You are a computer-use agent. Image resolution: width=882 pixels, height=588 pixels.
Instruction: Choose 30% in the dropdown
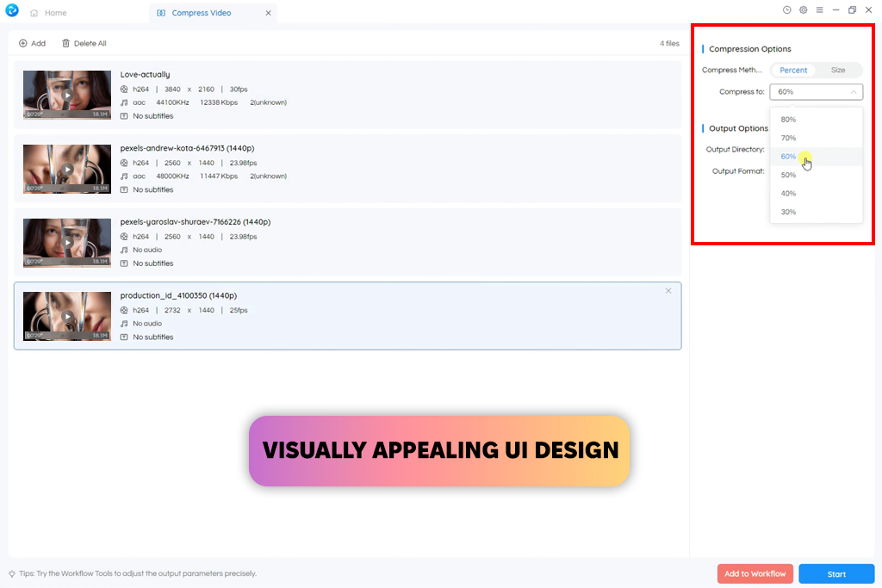817,212
